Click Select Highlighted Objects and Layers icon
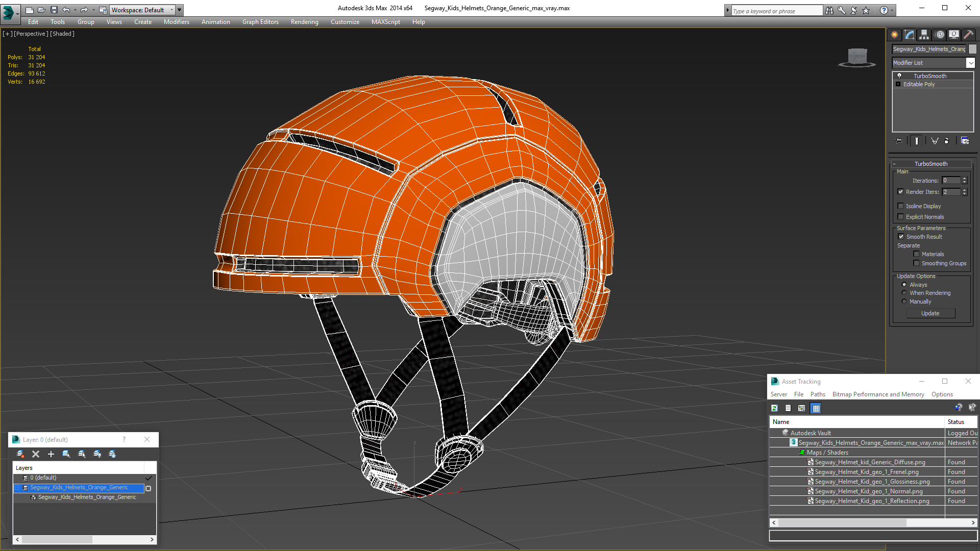This screenshot has height=551, width=980. coord(66,454)
